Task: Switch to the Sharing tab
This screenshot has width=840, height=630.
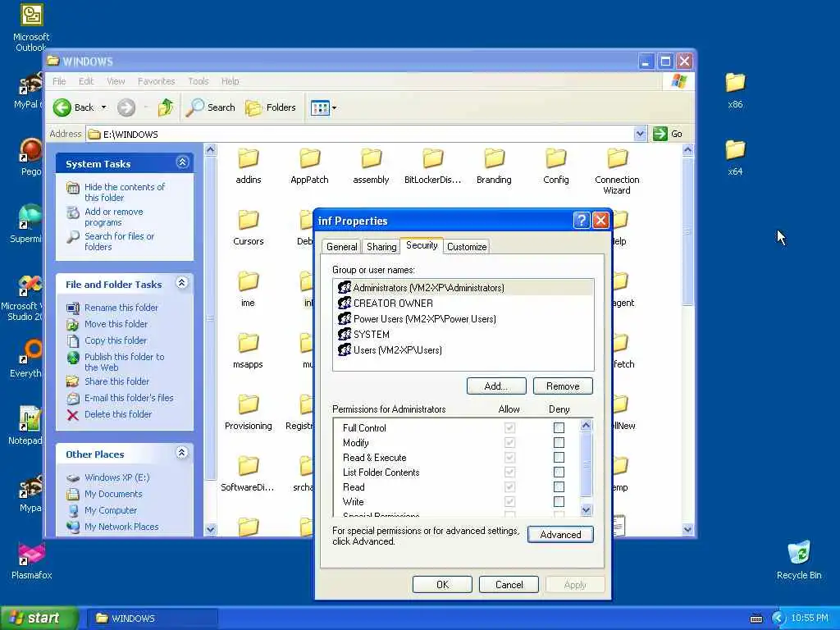Action: (x=381, y=247)
